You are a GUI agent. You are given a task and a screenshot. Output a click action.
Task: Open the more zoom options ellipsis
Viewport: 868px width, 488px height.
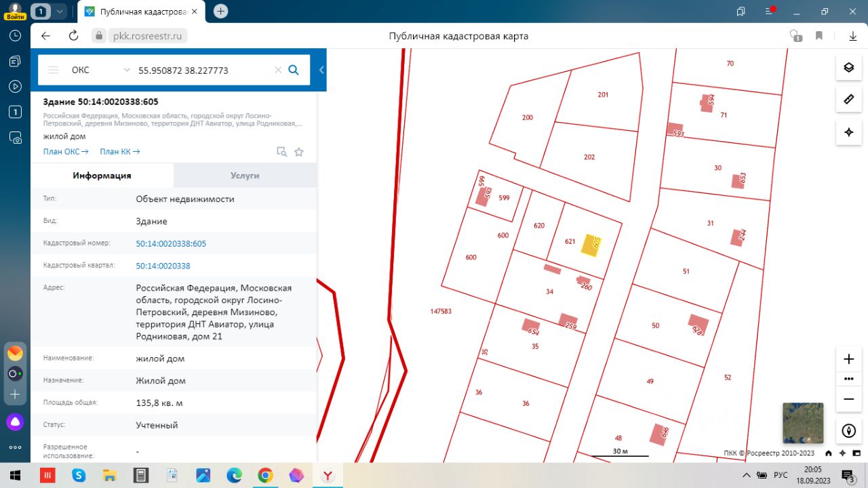(x=848, y=379)
